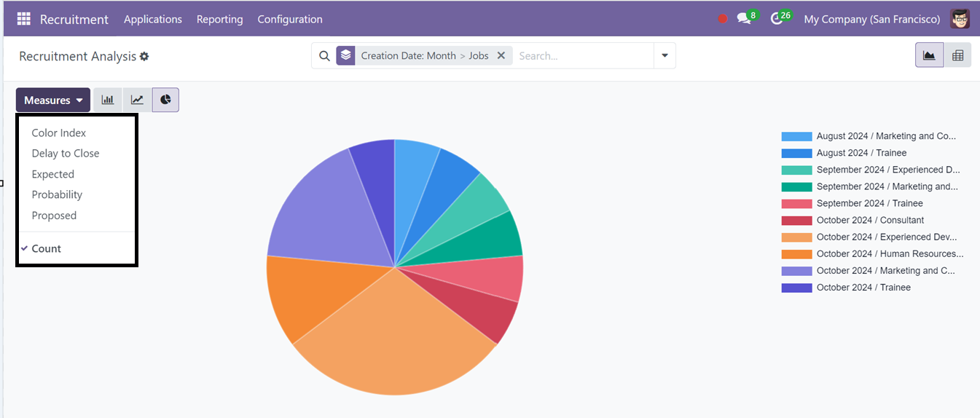Screen dimensions: 980x418
Task: Toggle September 2024 / Trainee legend swatch
Action: (x=796, y=203)
